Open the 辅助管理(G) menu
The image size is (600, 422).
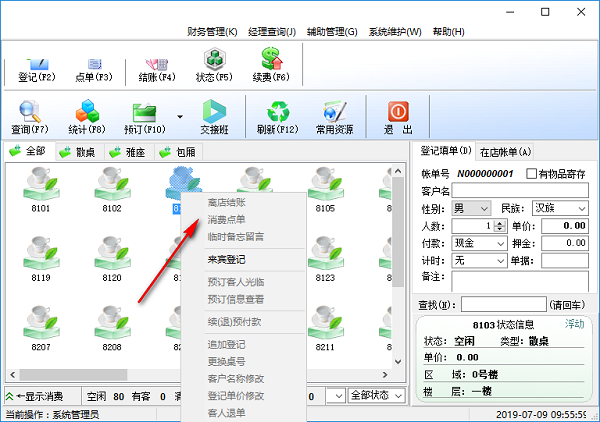(x=332, y=32)
